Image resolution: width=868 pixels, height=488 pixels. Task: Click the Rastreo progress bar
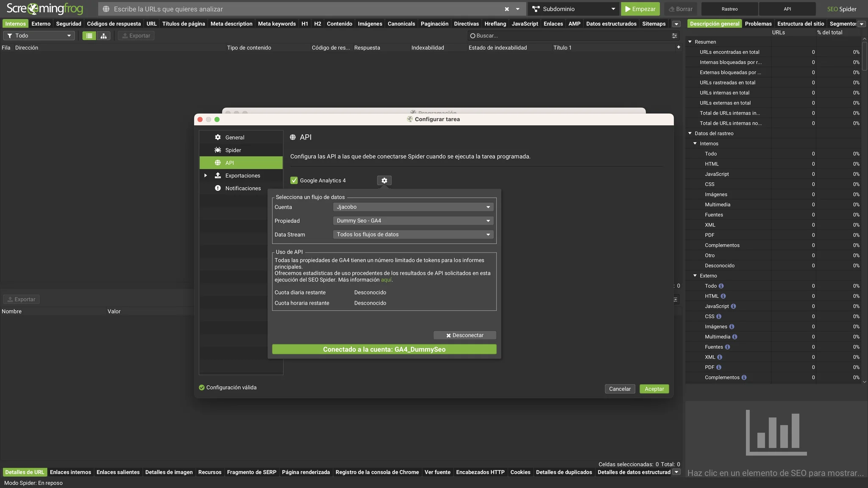(729, 9)
